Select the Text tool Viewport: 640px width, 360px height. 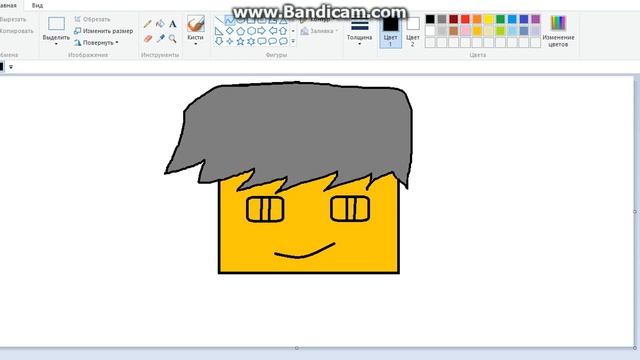173,24
